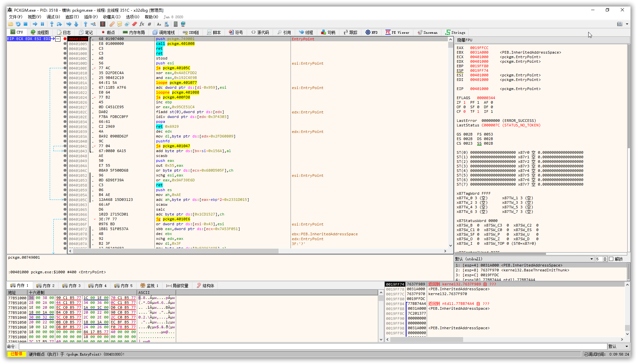The width and height of the screenshot is (637, 364).
Task: Open the 文件(F) menu
Action: click(x=16, y=17)
